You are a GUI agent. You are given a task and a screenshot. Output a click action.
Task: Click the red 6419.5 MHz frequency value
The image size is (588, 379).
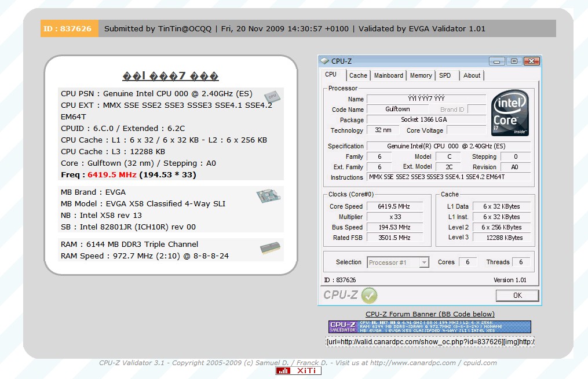pos(112,175)
